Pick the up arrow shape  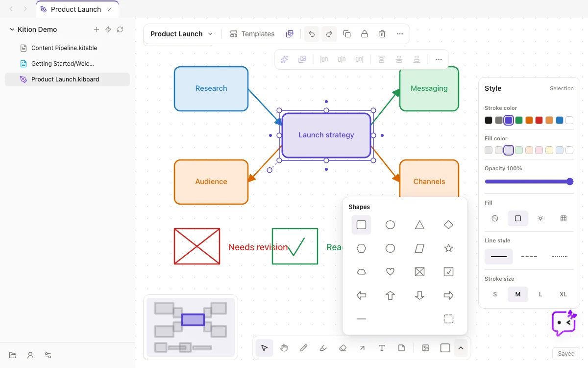coord(390,295)
